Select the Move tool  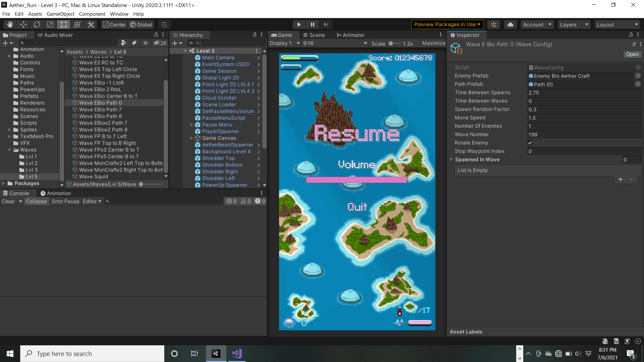click(x=23, y=24)
